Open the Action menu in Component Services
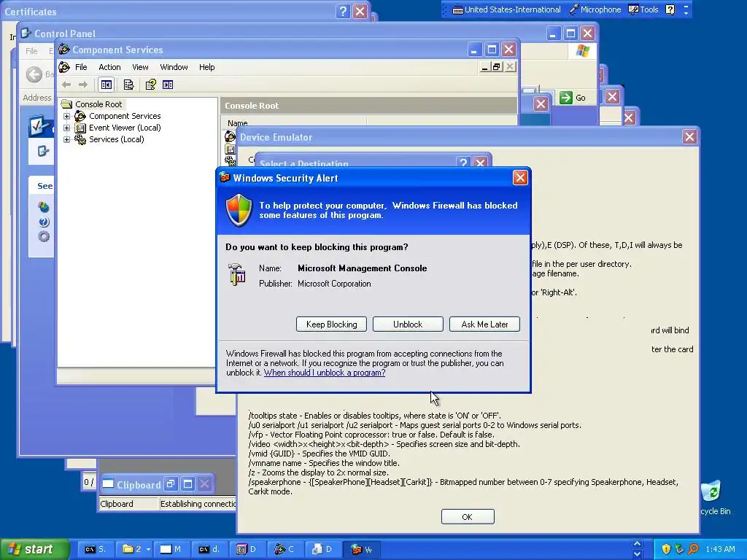This screenshot has width=747, height=560. (109, 67)
